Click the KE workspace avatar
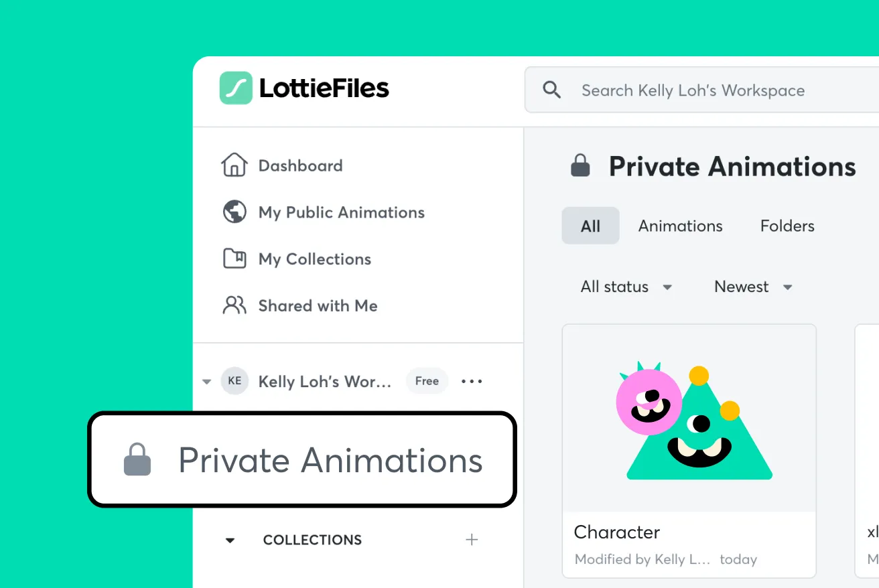879x588 pixels. 234,381
